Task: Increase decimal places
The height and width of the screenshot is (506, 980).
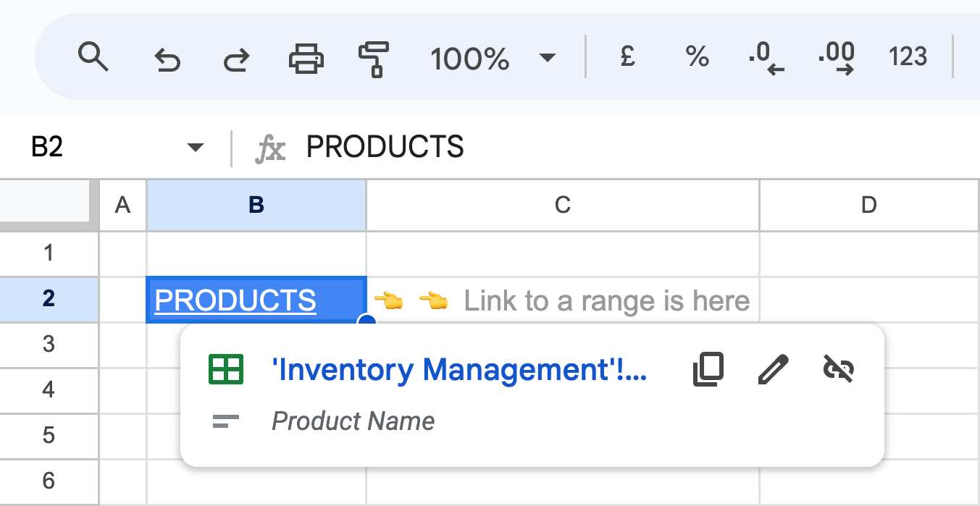Action: 836,59
